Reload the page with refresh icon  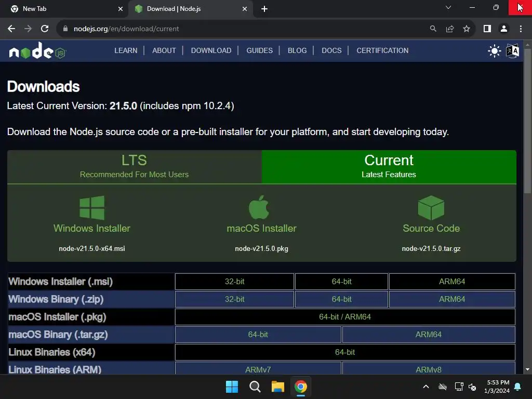[x=45, y=29]
